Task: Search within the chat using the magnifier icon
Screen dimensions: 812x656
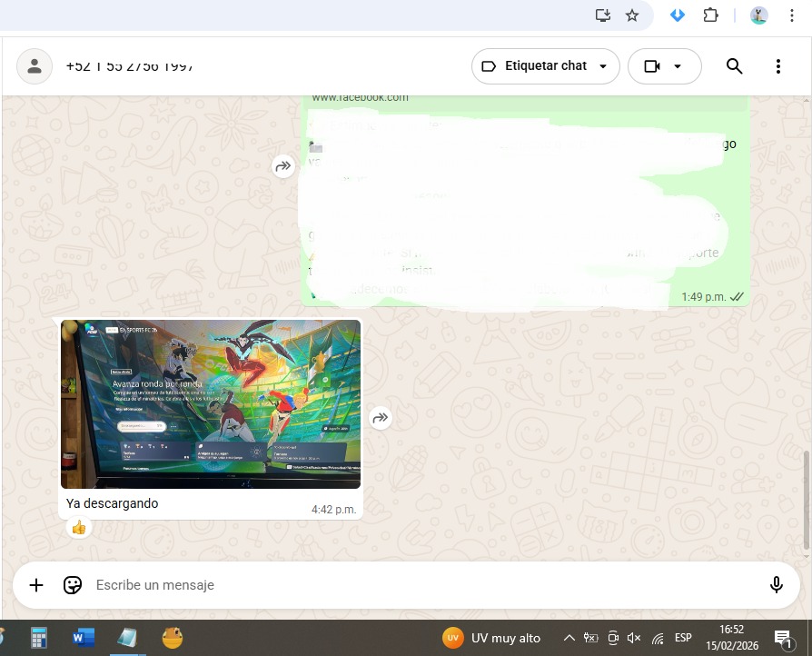Action: point(734,66)
